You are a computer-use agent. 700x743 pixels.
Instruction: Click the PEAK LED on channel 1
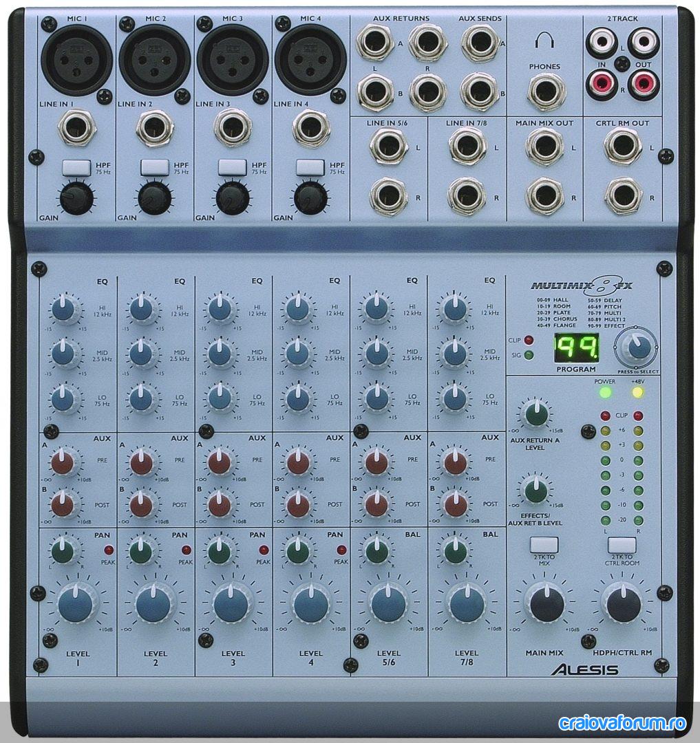[109, 550]
